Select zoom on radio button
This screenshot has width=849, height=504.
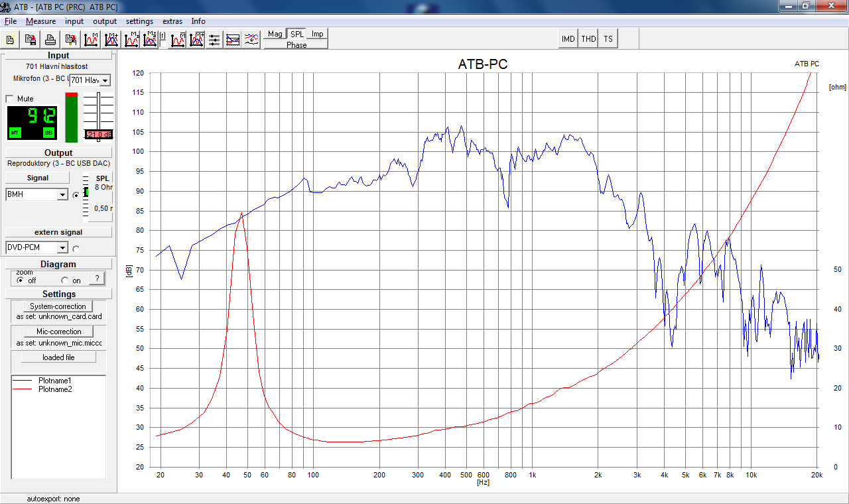click(x=64, y=281)
